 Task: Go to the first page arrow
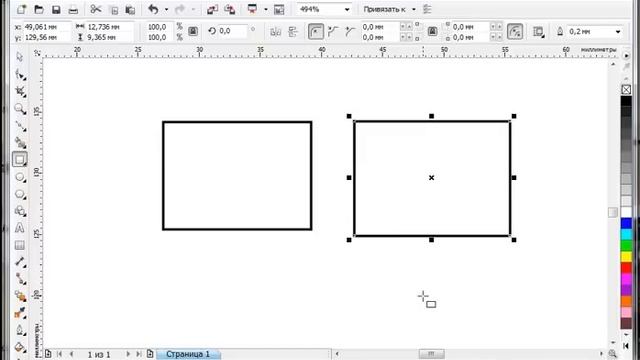tap(60, 354)
